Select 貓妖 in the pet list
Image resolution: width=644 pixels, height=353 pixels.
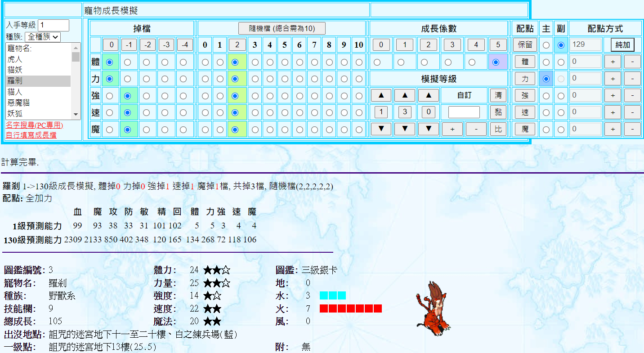pos(39,70)
